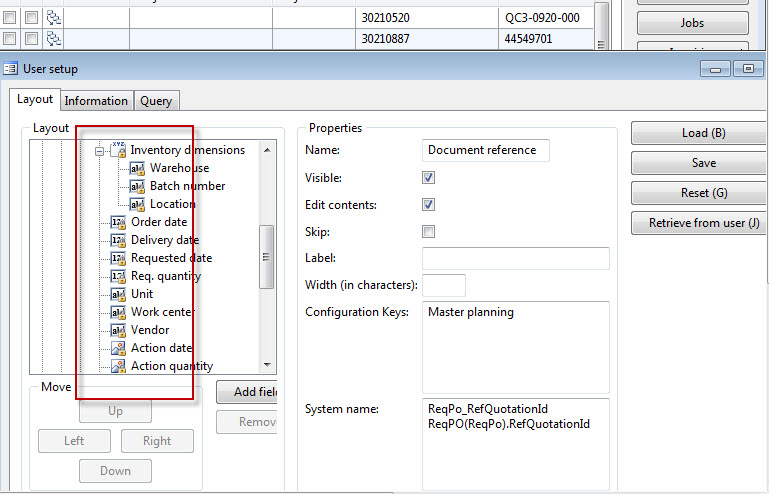Viewport: 776px width, 495px height.
Task: Click the layout tree scrollbar thumb
Action: (267, 257)
